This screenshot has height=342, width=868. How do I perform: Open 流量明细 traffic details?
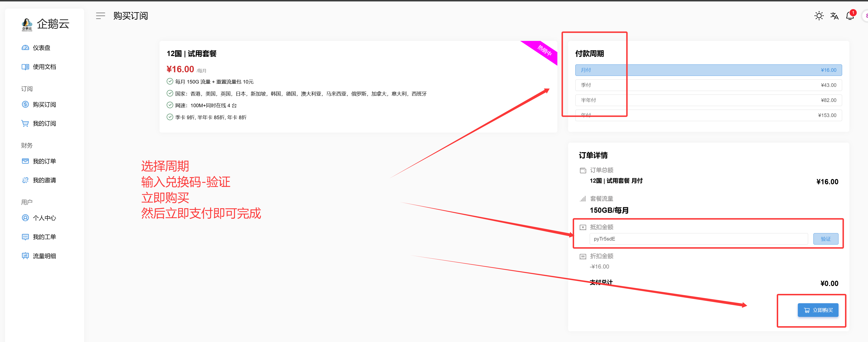44,256
